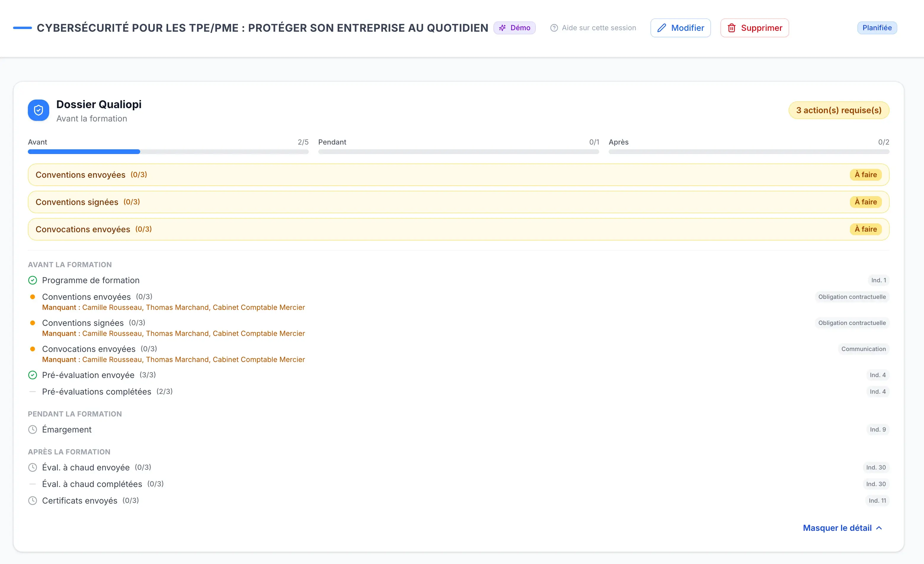
Task: Open the Modifier button
Action: point(680,28)
